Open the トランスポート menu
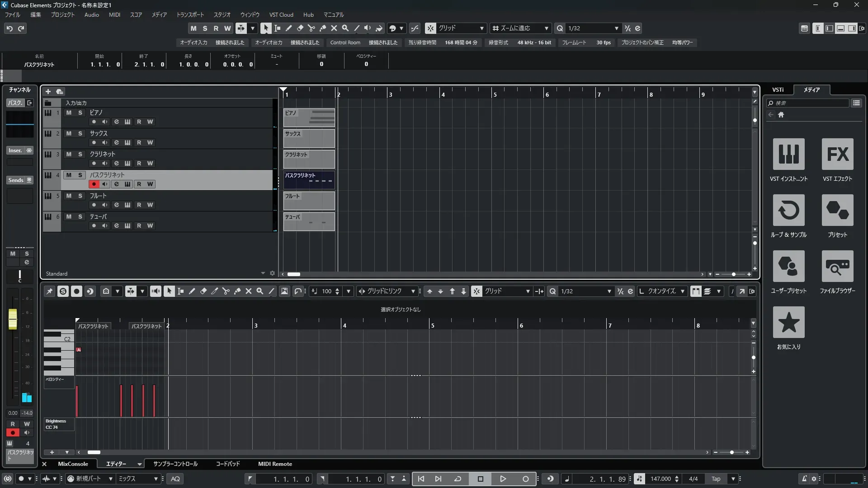Image resolution: width=868 pixels, height=488 pixels. pyautogui.click(x=190, y=15)
